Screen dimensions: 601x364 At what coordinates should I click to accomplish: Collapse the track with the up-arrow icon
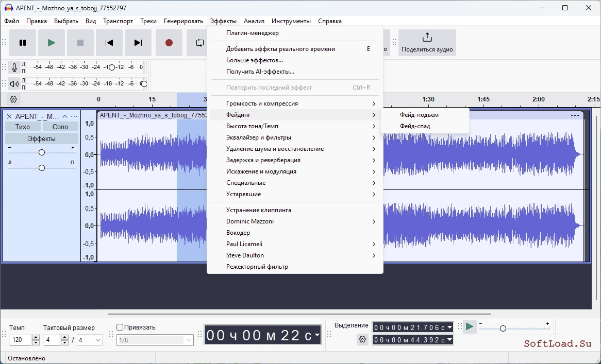[x=65, y=116]
